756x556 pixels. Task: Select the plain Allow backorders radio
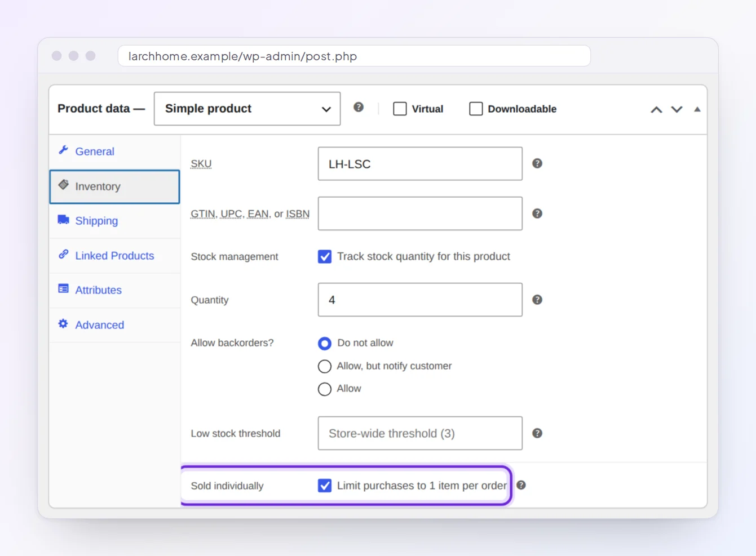pyautogui.click(x=325, y=389)
